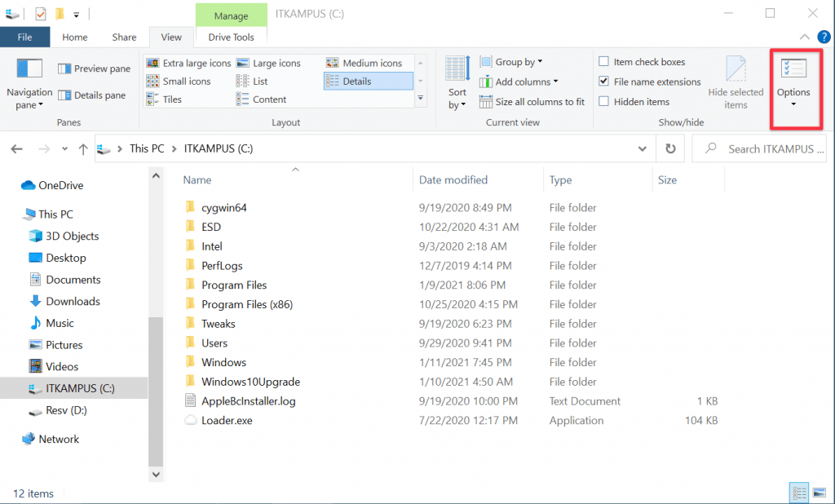The width and height of the screenshot is (835, 504).
Task: Open Customize Quick Access Toolbar dropdown
Action: [x=77, y=15]
